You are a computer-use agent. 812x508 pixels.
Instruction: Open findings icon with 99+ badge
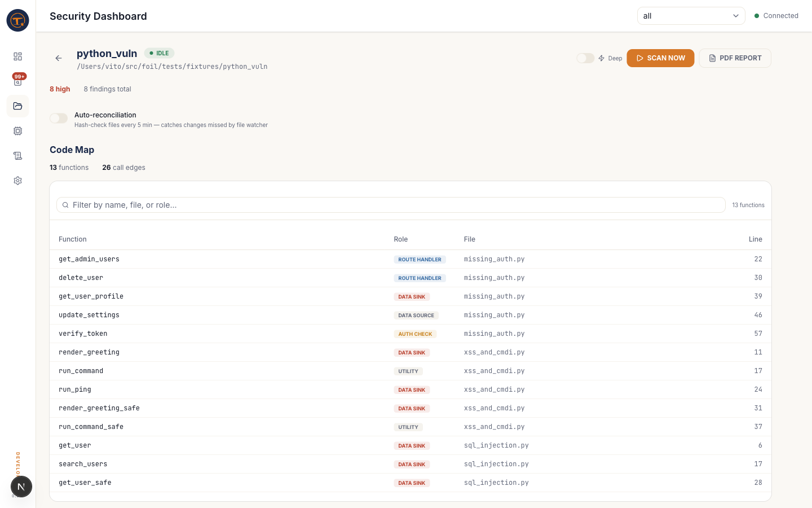tap(17, 81)
